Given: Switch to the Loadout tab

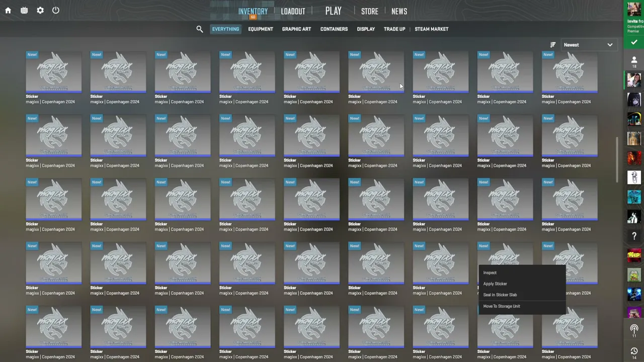Looking at the screenshot, I should click(293, 11).
